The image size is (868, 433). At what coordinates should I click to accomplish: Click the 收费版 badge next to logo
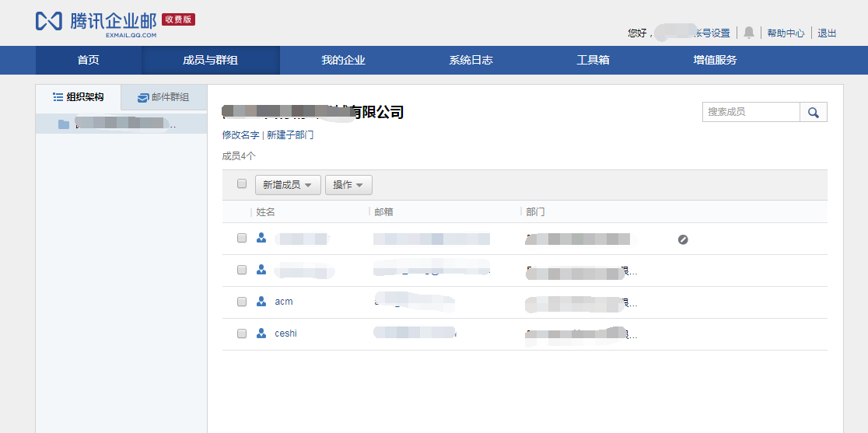pyautogui.click(x=178, y=19)
